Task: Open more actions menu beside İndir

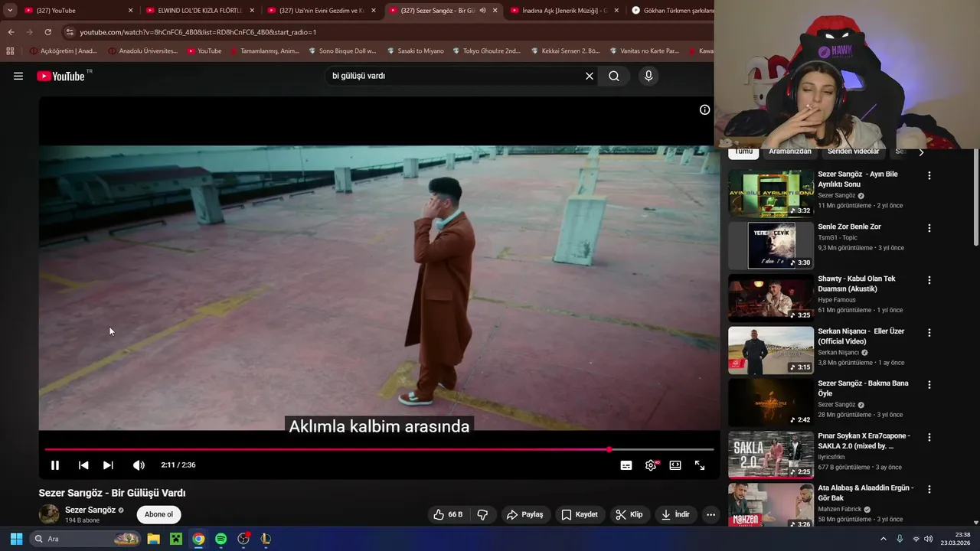Action: click(x=710, y=514)
